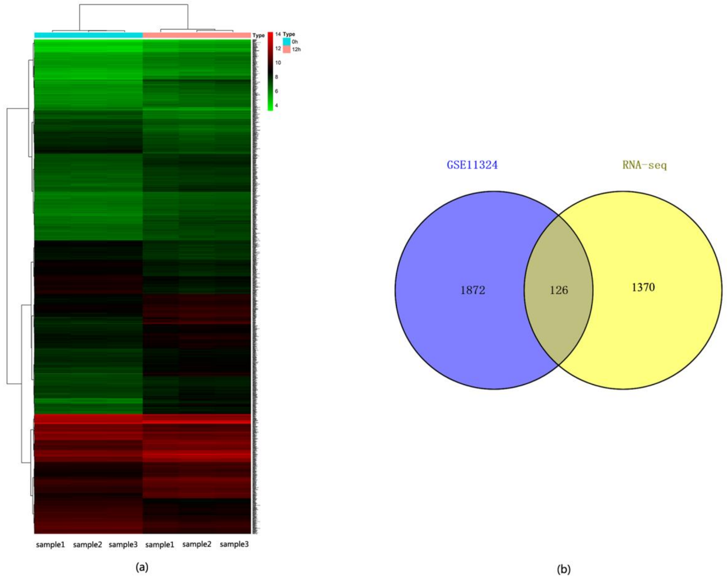Image resolution: width=728 pixels, height=580 pixels.
Task: Click the top column dendrogram root
Action: (x=133, y=5)
